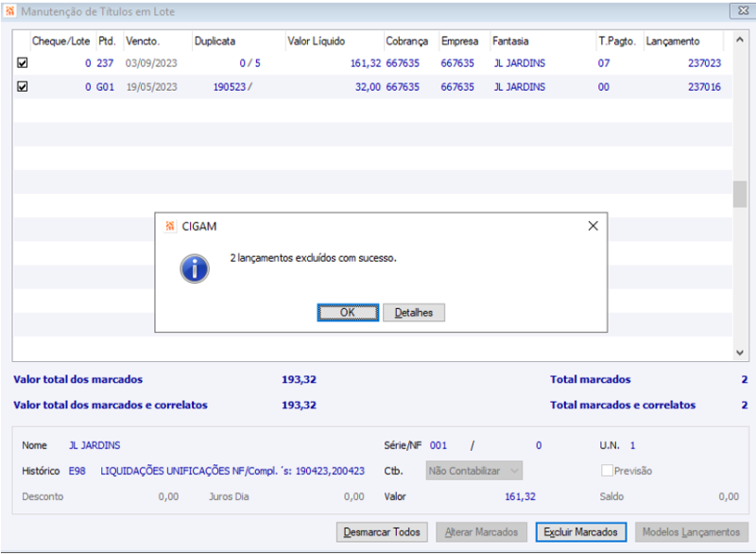Image resolution: width=756 pixels, height=554 pixels.
Task: Uncheck the row with lançamento 237023
Action: pyautogui.click(x=22, y=62)
